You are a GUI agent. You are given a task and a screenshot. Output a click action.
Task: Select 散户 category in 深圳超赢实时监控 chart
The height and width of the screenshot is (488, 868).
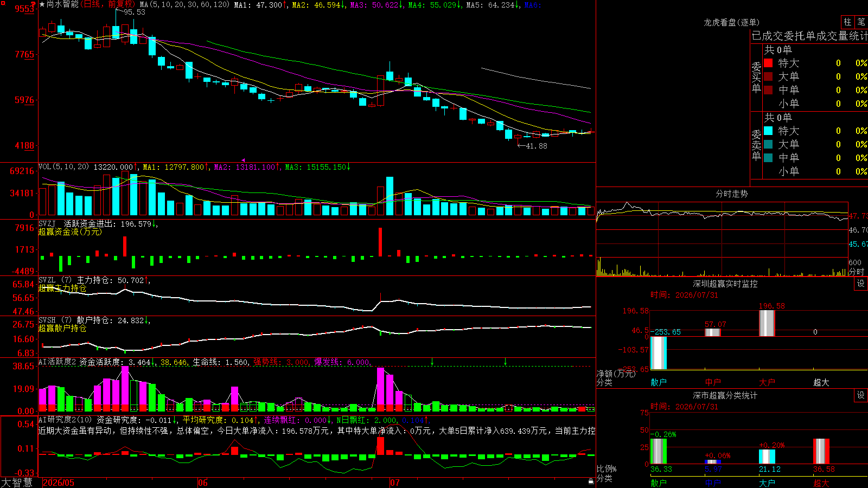tap(659, 382)
